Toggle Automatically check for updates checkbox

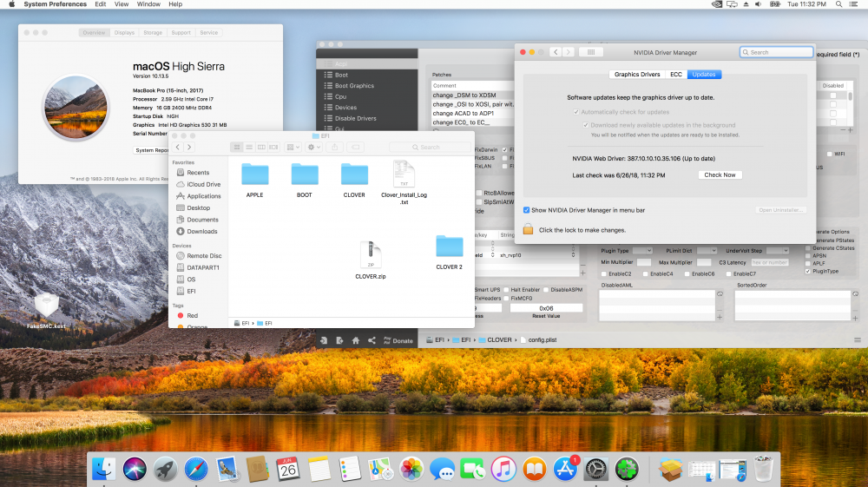click(x=576, y=112)
